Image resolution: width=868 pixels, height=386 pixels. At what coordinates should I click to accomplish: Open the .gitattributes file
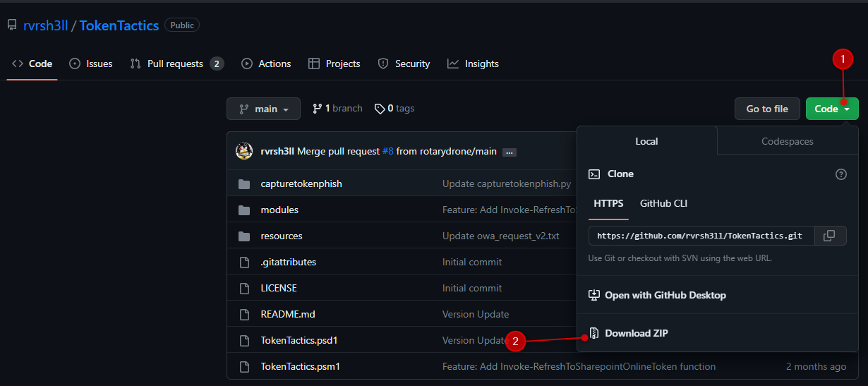(289, 262)
